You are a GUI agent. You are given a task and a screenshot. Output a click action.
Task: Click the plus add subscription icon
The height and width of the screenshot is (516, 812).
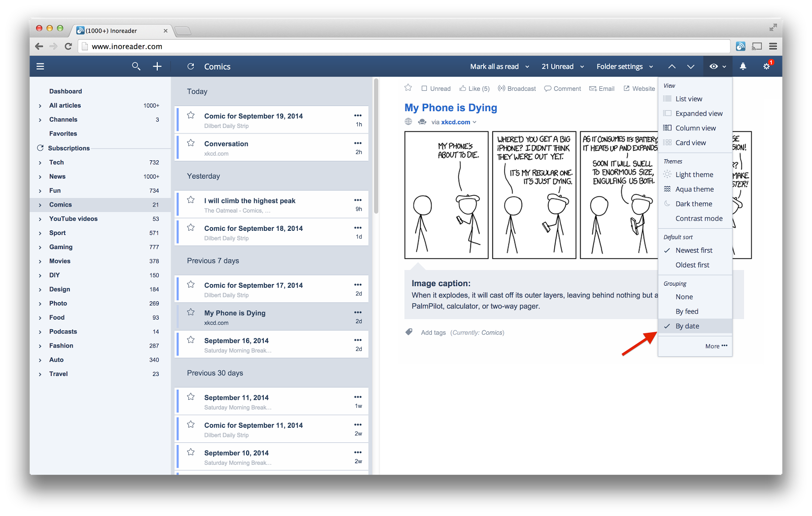(x=157, y=66)
